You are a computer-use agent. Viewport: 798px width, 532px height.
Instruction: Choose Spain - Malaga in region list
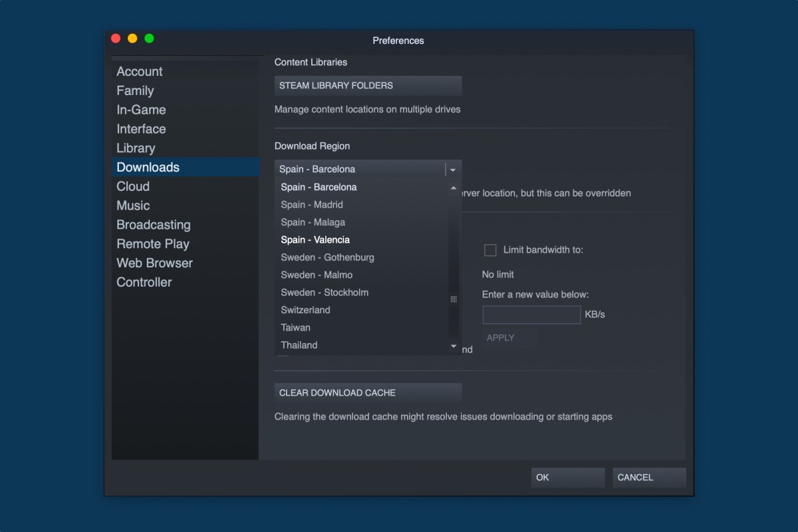(362, 222)
